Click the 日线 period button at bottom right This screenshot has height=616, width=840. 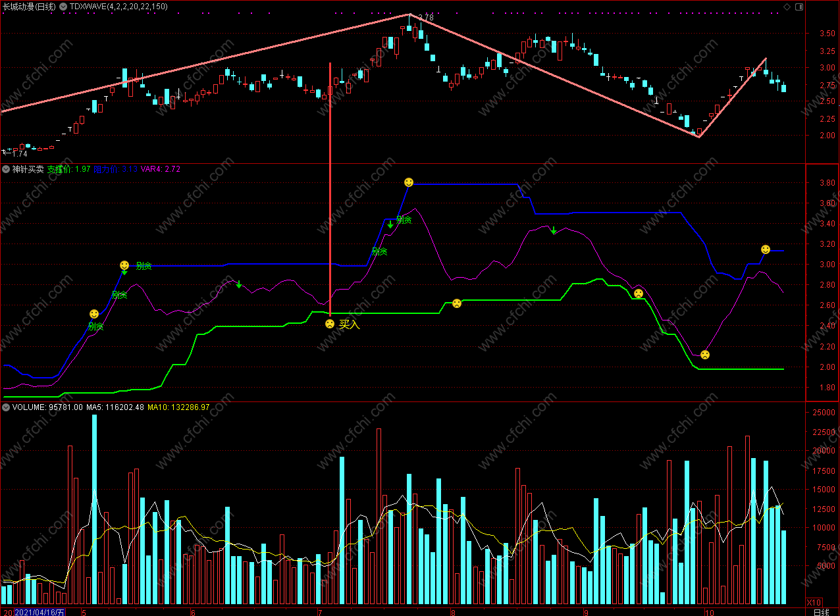(x=821, y=611)
